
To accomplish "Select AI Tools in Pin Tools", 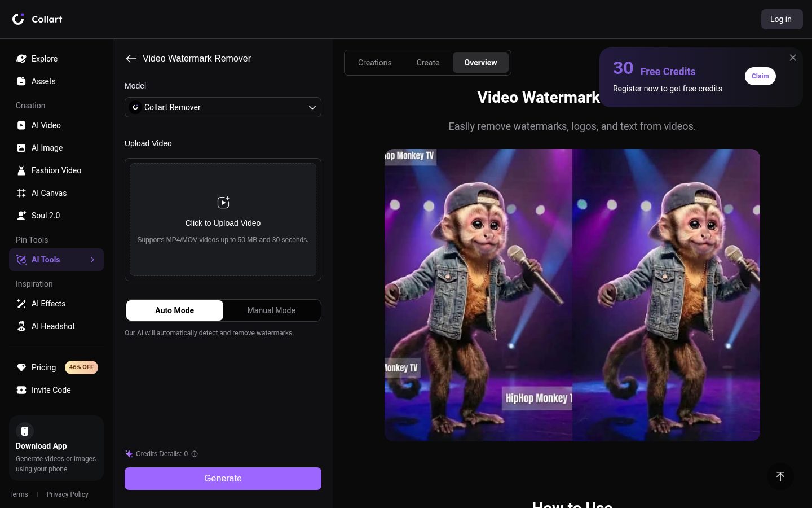I will (x=56, y=260).
